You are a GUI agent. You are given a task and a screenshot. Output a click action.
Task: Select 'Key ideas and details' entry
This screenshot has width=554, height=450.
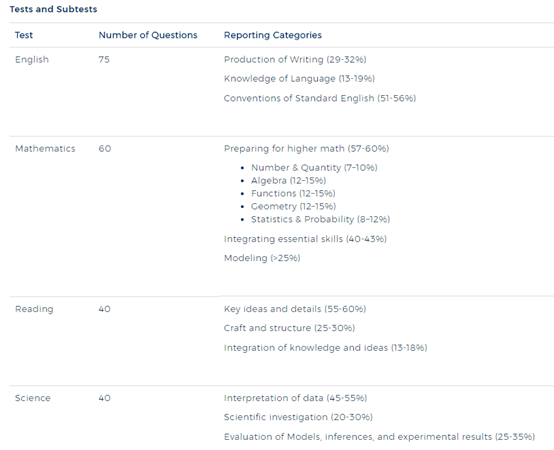click(295, 309)
